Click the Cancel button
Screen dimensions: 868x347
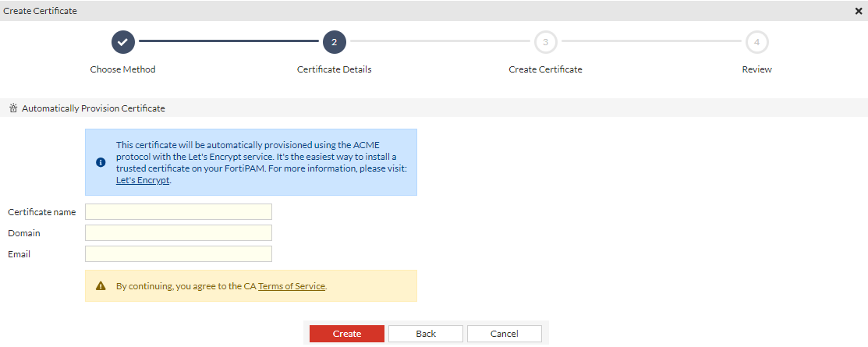[x=505, y=334]
